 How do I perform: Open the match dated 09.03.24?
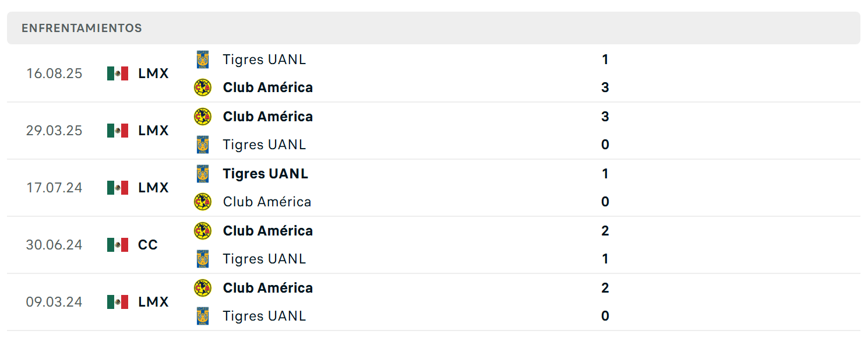pos(433,302)
